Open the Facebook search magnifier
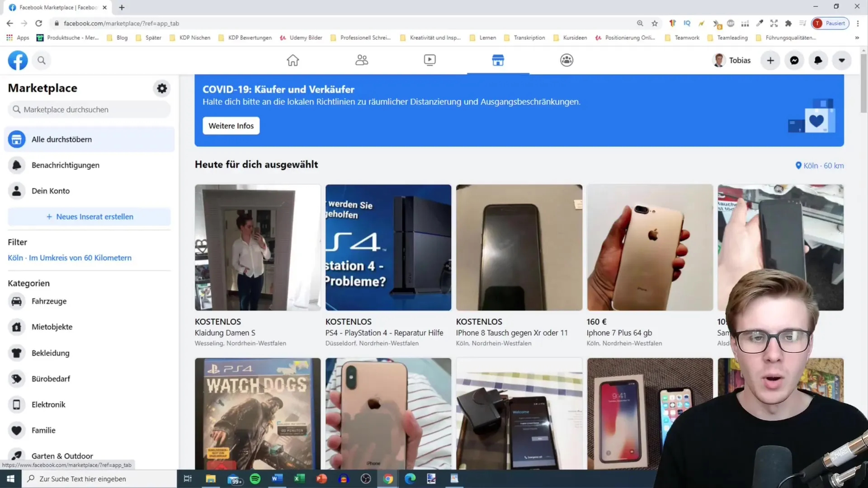 tap(42, 60)
